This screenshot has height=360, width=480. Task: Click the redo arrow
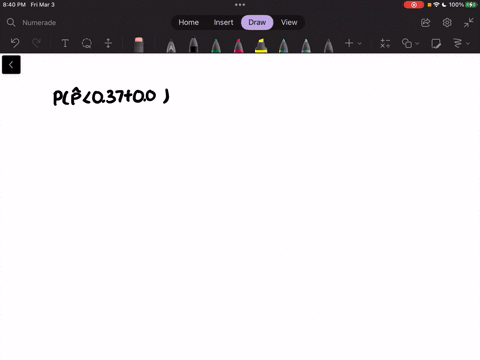pyautogui.click(x=36, y=43)
